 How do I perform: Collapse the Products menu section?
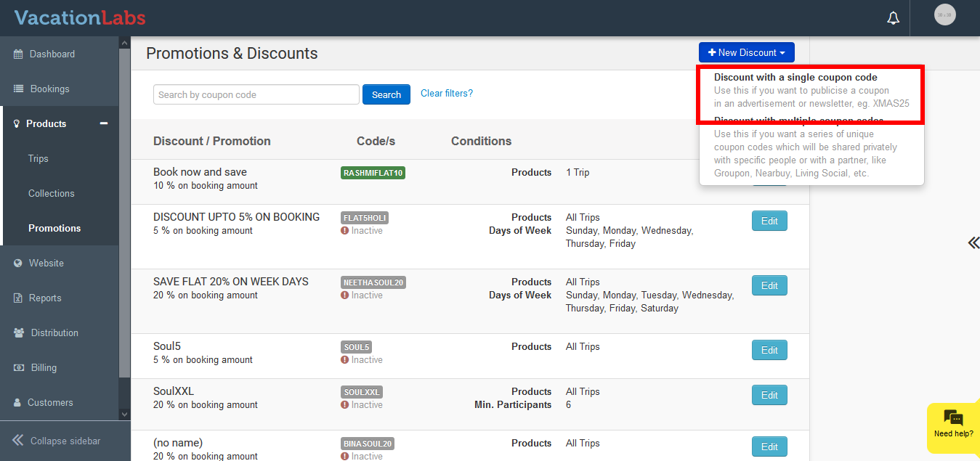tap(104, 123)
